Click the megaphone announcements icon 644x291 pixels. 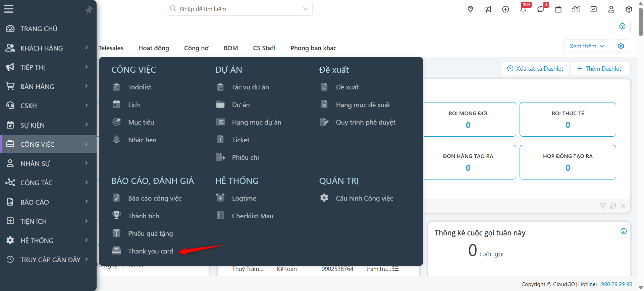pyautogui.click(x=488, y=9)
